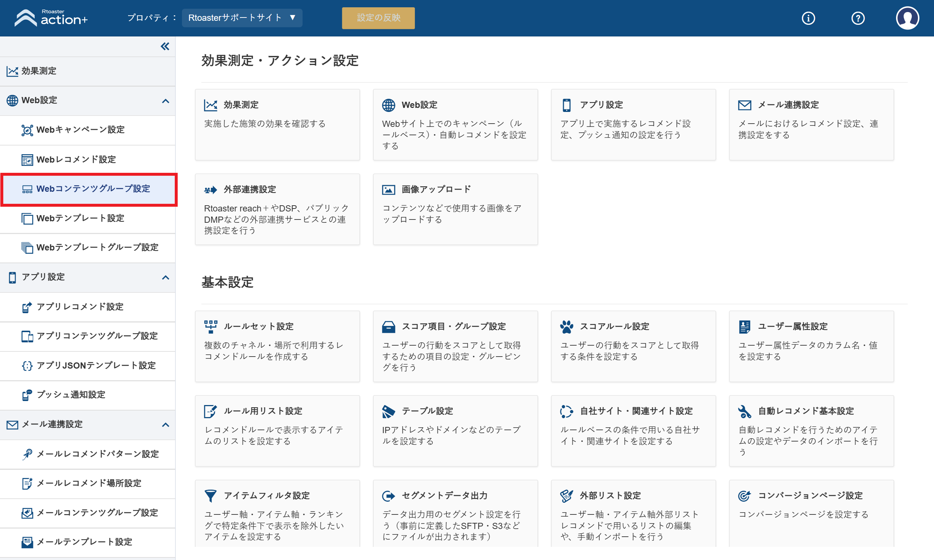
Task: Open the 外部連携設定 card title link
Action: tap(250, 190)
